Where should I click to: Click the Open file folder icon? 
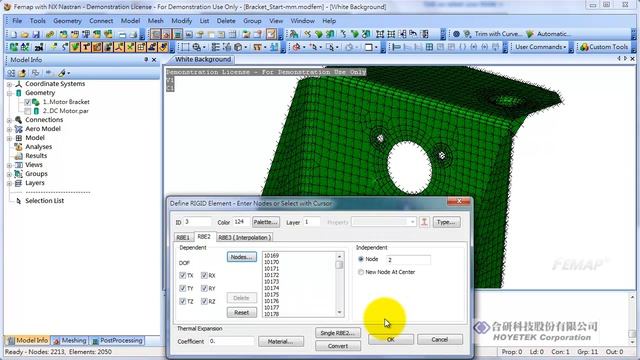tap(25, 34)
